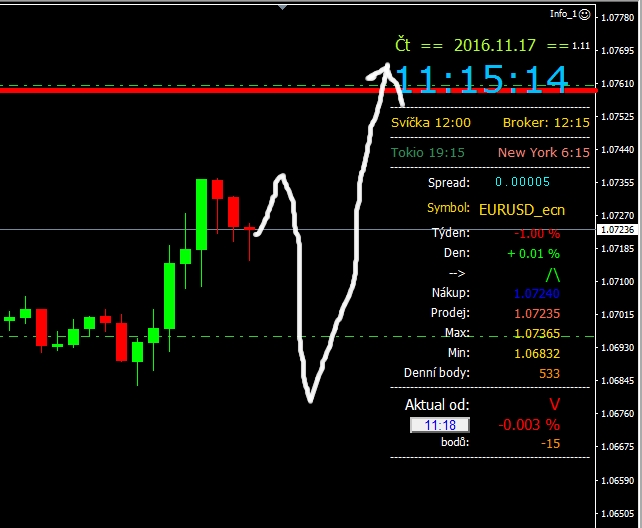Viewport: 642px width, 528px height.
Task: Click the price scale label 1.07610
Action: pyautogui.click(x=617, y=83)
